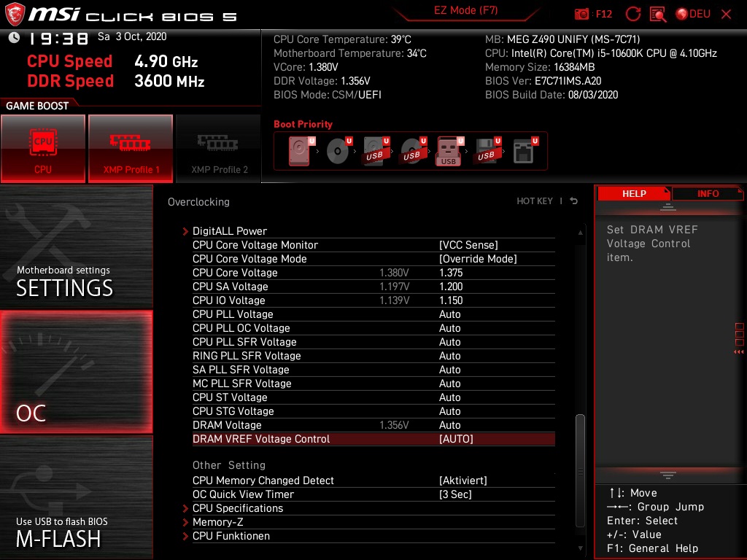Open the Motherboard SETTINGS section
The image size is (747, 560).
(x=76, y=246)
